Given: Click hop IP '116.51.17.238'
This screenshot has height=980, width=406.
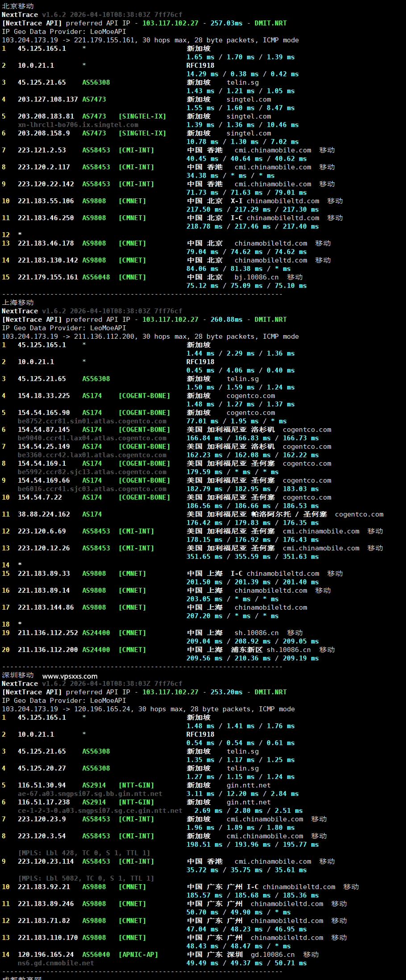Looking at the screenshot, I should tap(44, 802).
